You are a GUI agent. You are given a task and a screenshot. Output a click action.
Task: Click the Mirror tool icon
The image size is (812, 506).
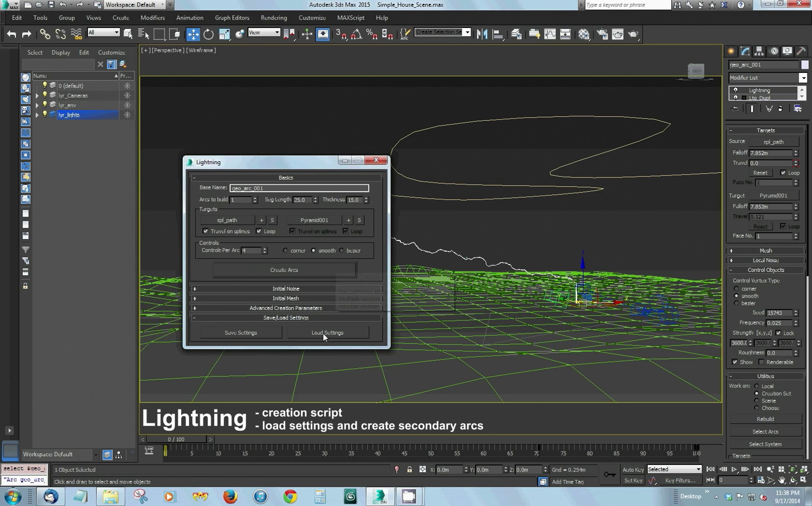482,34
